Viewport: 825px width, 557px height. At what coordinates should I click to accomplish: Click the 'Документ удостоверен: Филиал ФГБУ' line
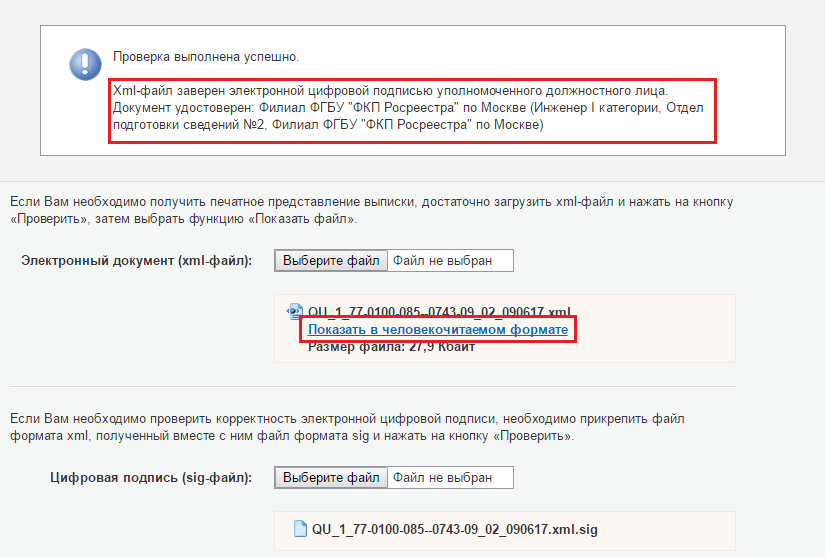[x=408, y=108]
